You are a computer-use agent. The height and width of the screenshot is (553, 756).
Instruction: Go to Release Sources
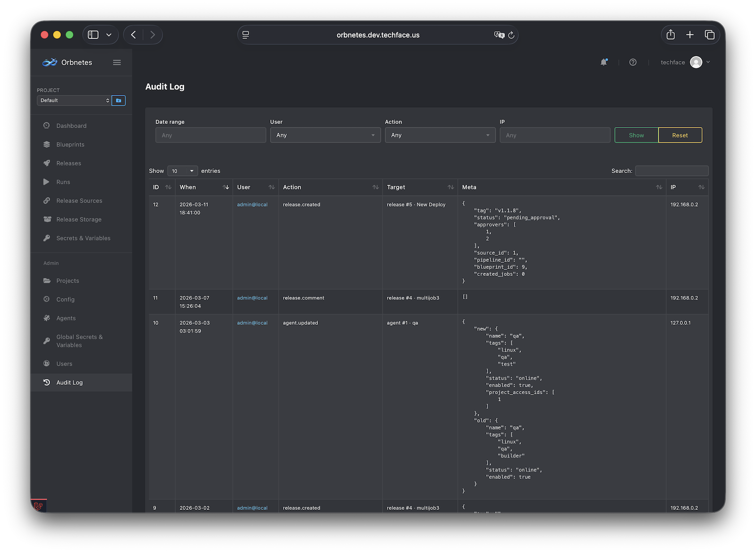coord(79,200)
